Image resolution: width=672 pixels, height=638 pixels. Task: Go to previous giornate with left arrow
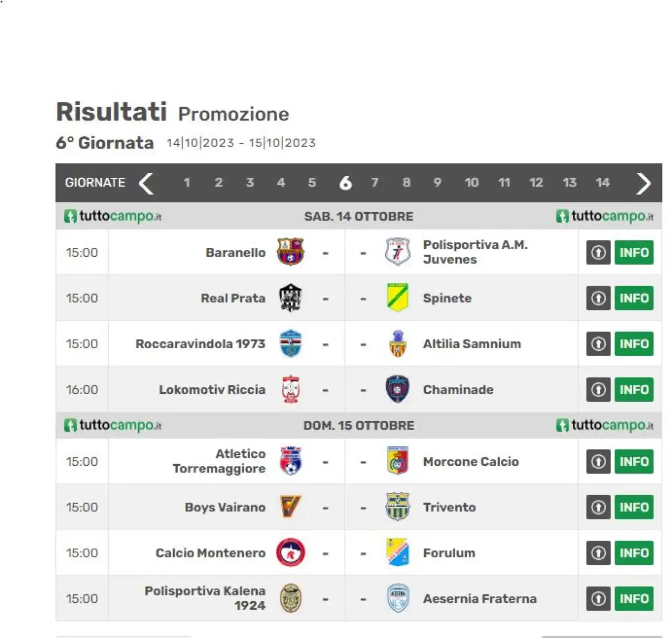[146, 183]
